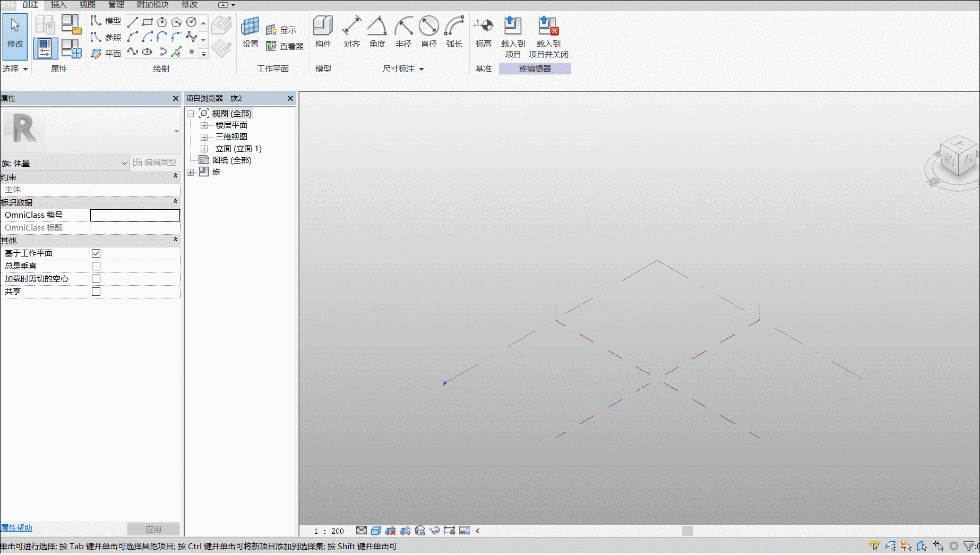This screenshot has height=555, width=980.
Task: Select the Circle draw tool
Action: click(x=191, y=22)
